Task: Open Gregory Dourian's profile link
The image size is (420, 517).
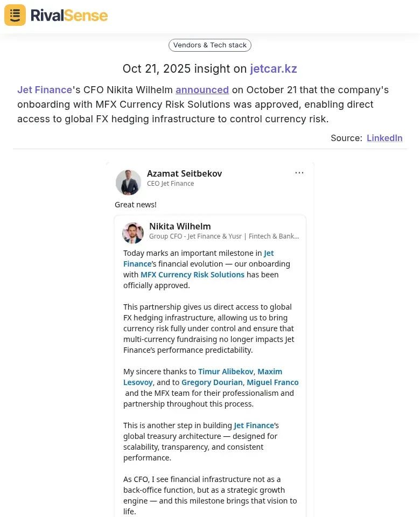Action: (x=212, y=382)
